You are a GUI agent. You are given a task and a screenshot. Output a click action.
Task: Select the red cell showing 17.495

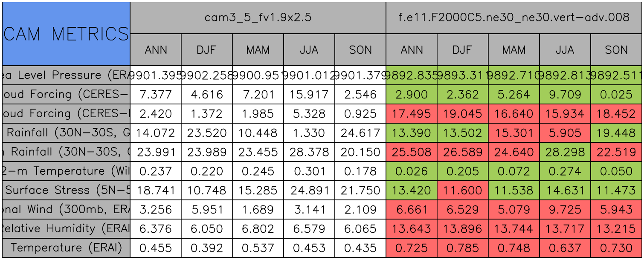(412, 113)
